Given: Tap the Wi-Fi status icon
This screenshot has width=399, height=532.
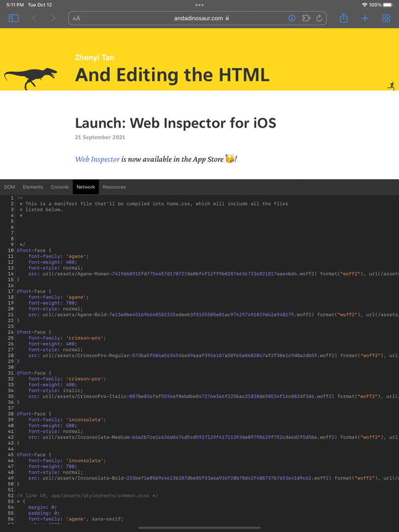Looking at the screenshot, I should pyautogui.click(x=364, y=5).
